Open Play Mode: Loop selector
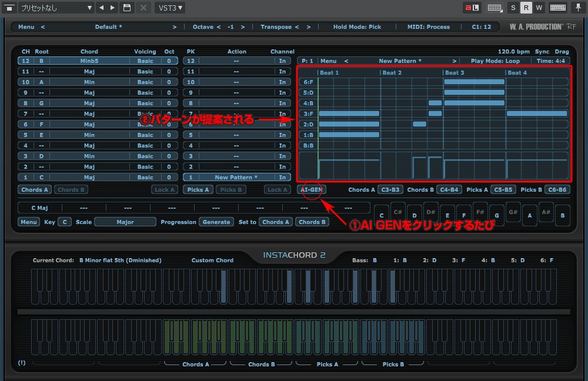The image size is (588, 381). pyautogui.click(x=495, y=61)
